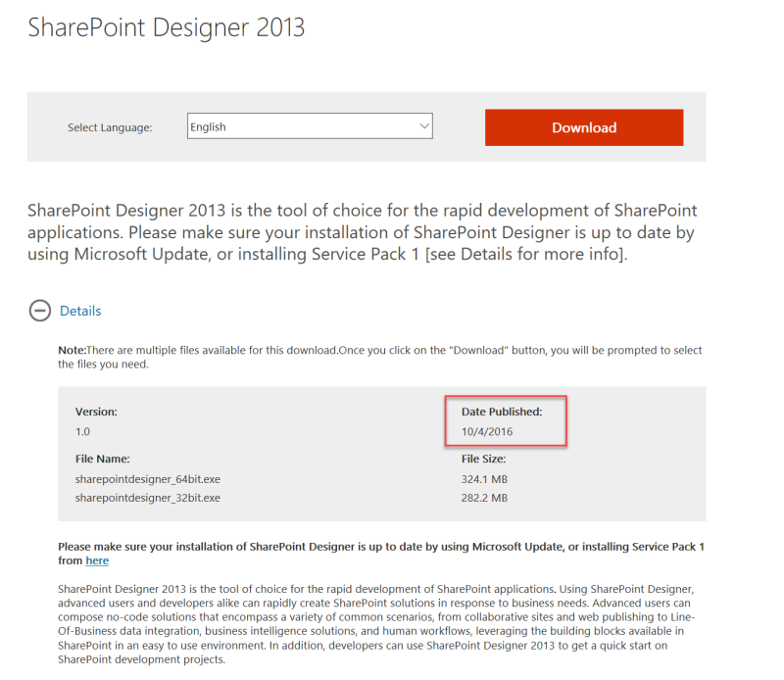The image size is (784, 680).
Task: Click the 'File Size:' label
Action: point(483,459)
